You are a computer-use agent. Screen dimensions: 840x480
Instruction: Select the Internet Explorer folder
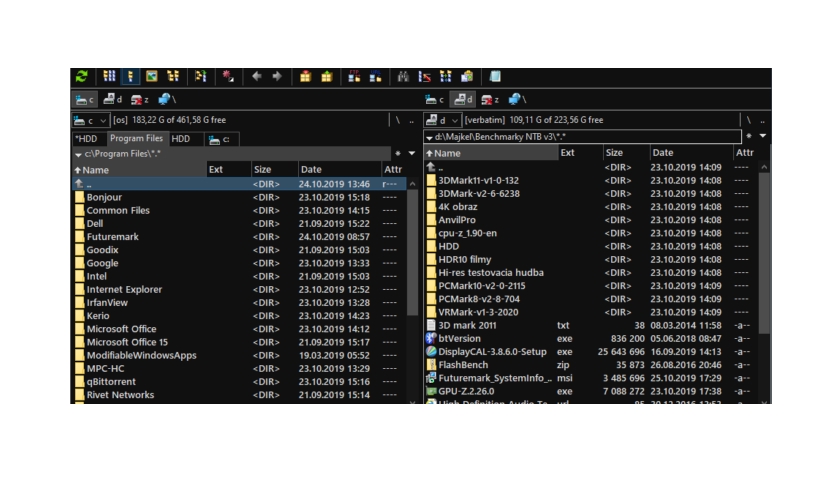coord(239,289)
